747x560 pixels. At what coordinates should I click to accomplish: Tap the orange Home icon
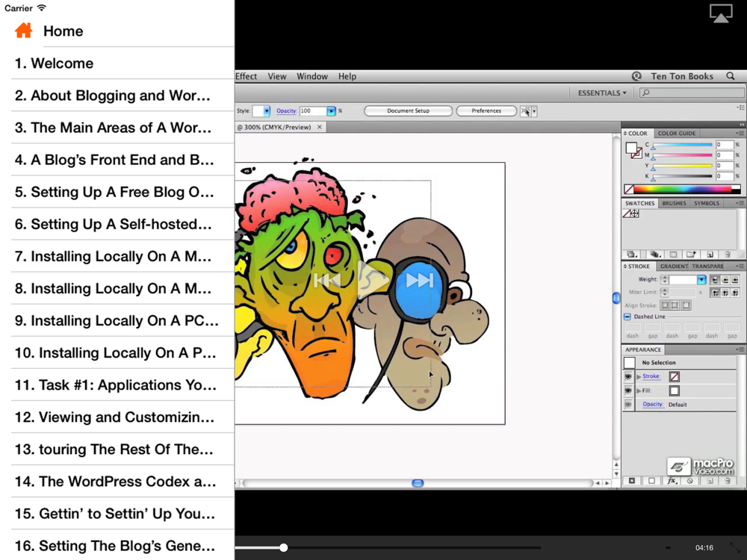[23, 31]
